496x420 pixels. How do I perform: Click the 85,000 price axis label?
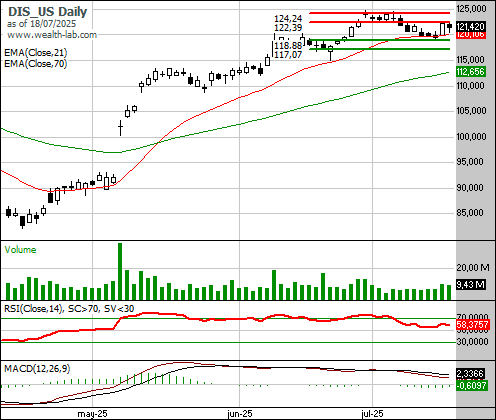(x=470, y=213)
